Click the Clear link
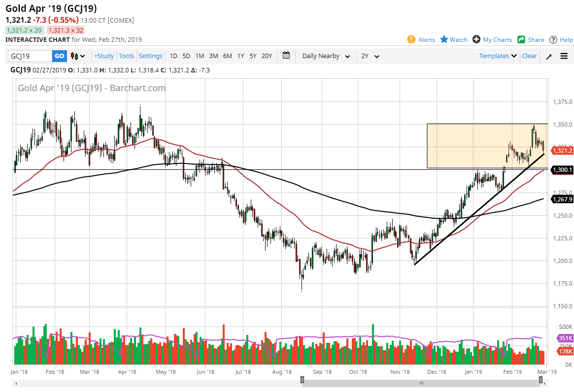Screen dimensions: 574x392 point(529,56)
